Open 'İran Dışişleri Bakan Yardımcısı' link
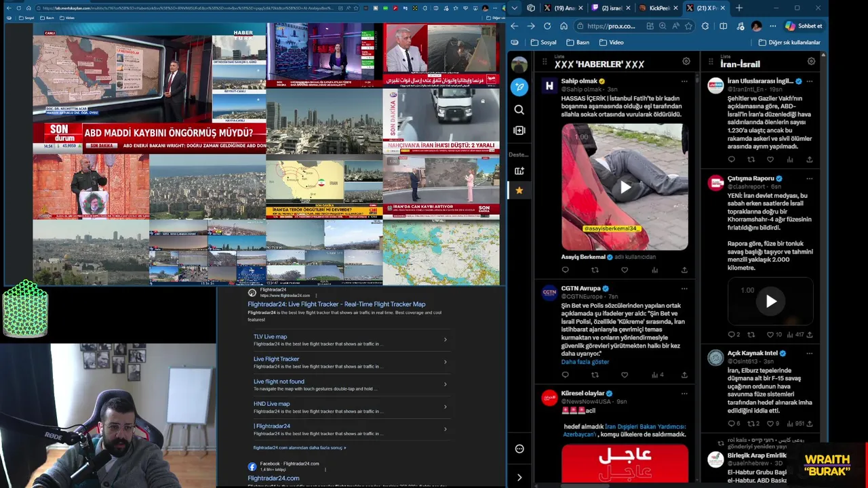This screenshot has width=868, height=488. pos(645,426)
